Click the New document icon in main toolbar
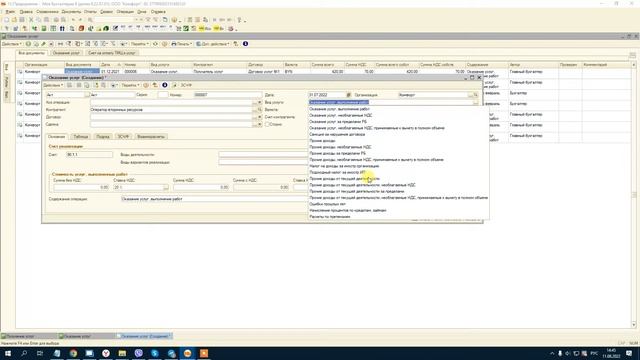 pyautogui.click(x=7, y=20)
